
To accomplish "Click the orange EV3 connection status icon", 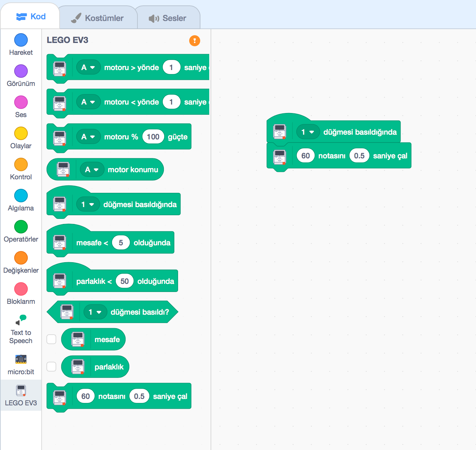I will click(195, 41).
